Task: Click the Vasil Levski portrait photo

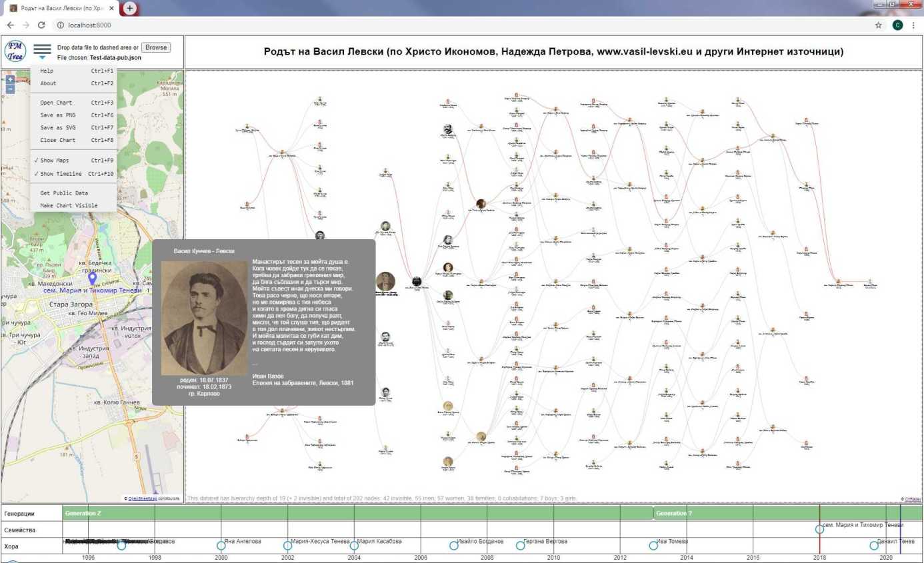Action: (204, 317)
